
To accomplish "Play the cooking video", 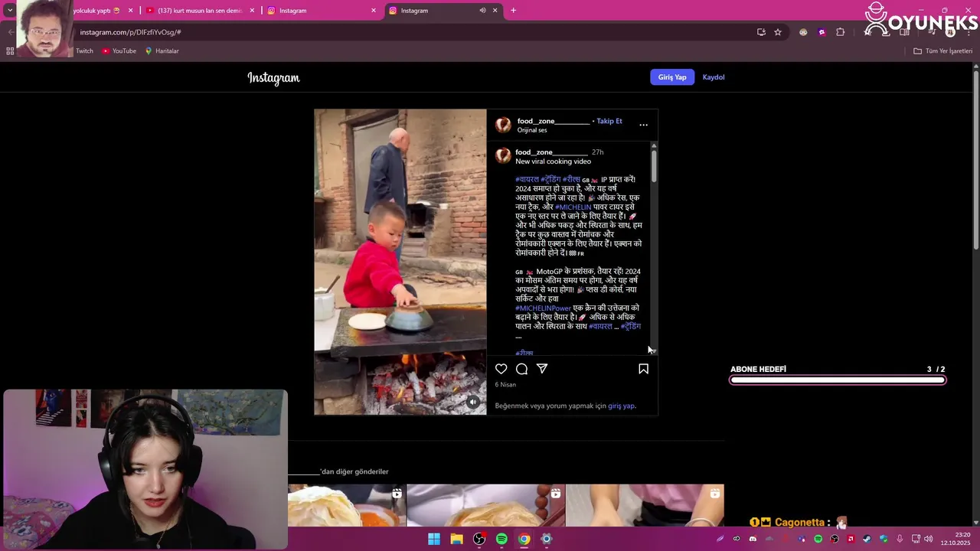I will coord(400,262).
